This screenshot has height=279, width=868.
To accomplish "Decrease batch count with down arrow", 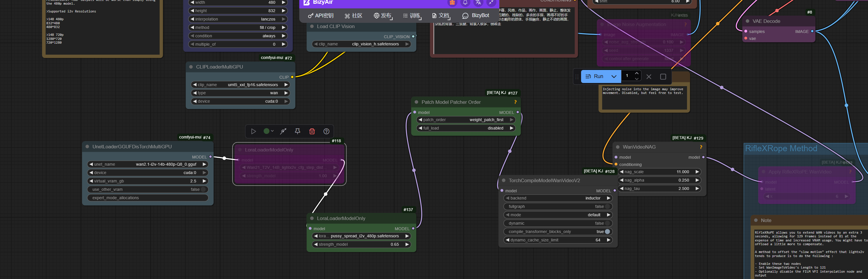I will [636, 79].
